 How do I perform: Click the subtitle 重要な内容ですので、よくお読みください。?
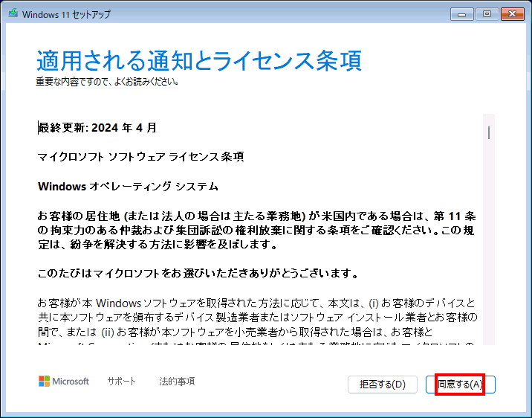(108, 82)
